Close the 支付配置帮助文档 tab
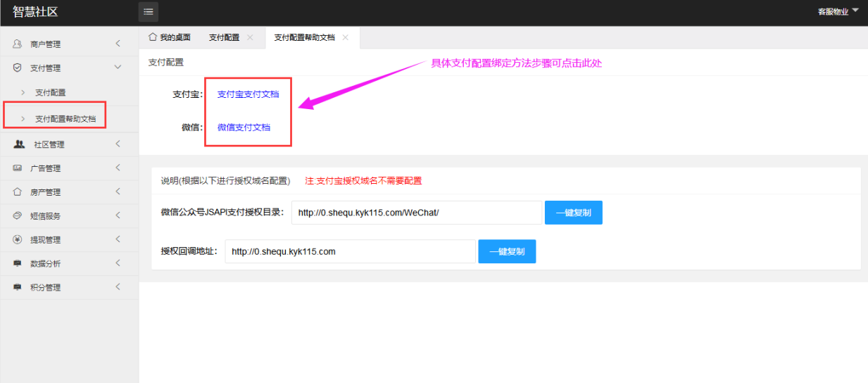 pyautogui.click(x=345, y=38)
